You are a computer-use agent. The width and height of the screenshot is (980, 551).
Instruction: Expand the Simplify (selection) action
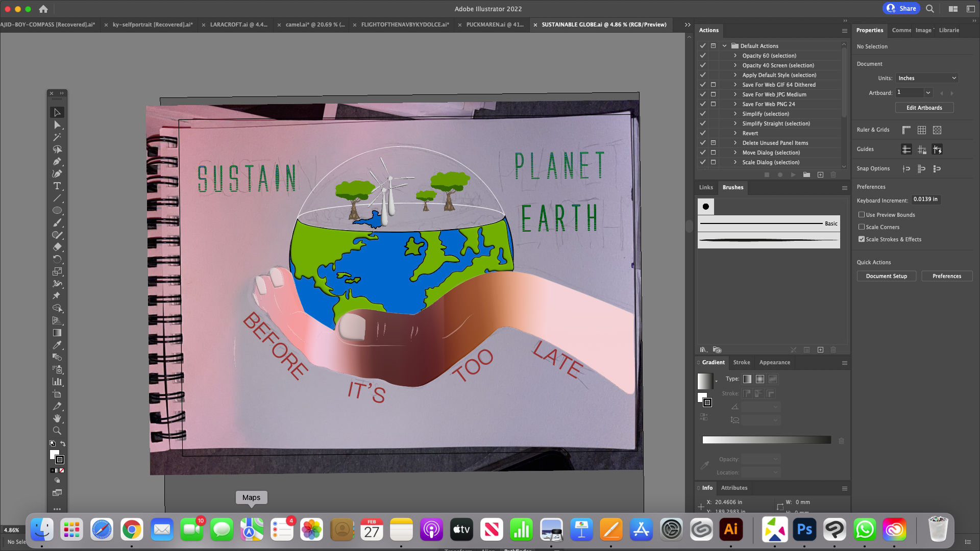[735, 114]
